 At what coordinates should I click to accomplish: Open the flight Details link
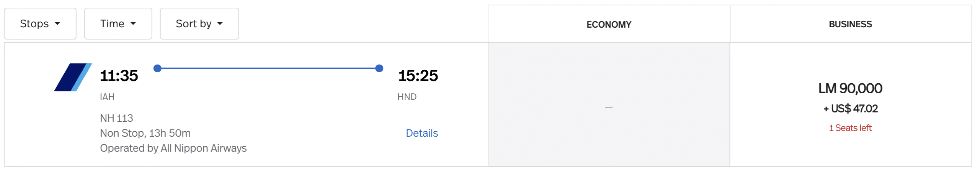[422, 133]
